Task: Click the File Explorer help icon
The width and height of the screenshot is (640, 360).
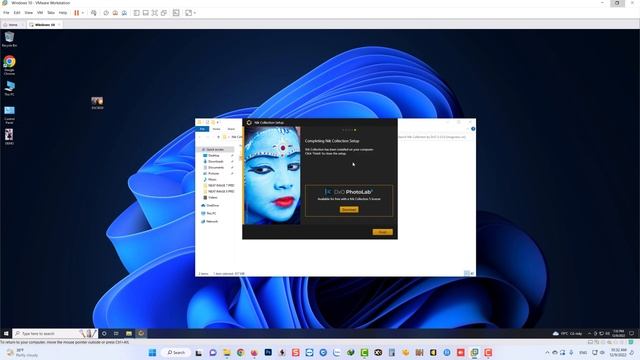Action: [473, 129]
